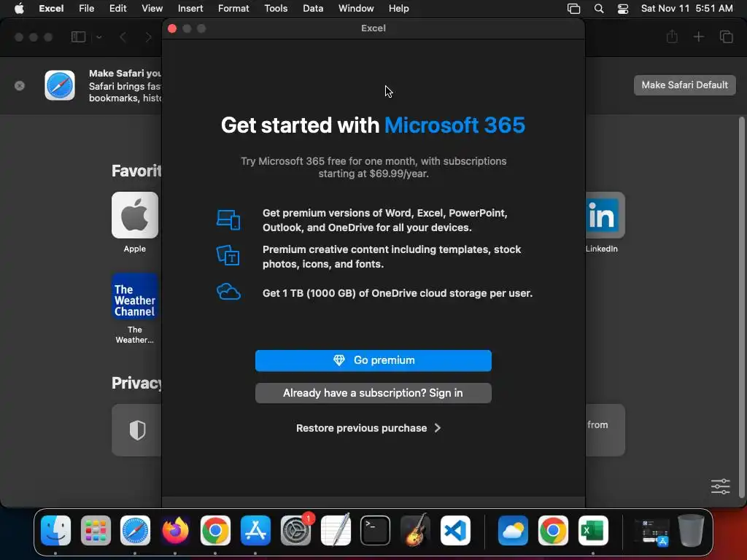Show Safari tab overview

click(x=726, y=36)
